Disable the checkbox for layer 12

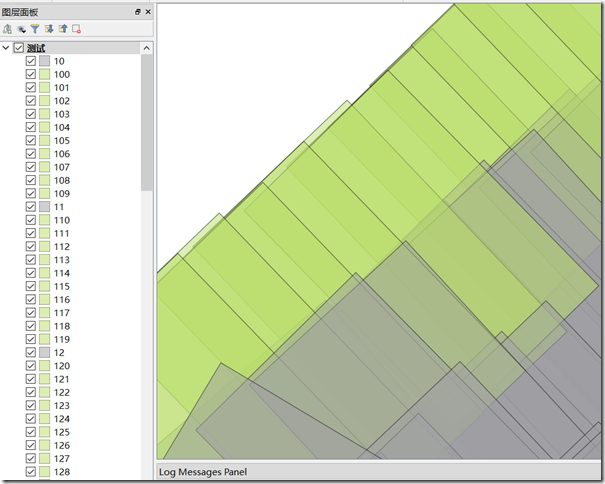pyautogui.click(x=31, y=353)
